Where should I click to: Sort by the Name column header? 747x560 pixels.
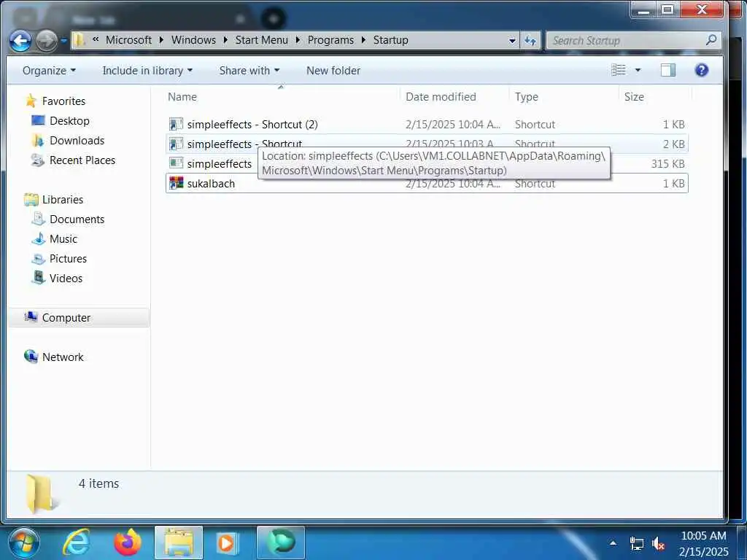pyautogui.click(x=182, y=97)
